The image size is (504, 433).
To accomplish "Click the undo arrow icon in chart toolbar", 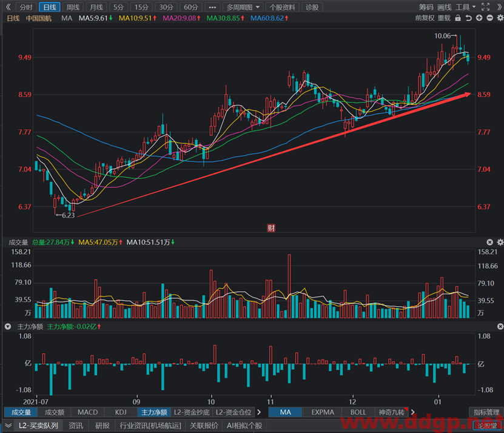I will [x=468, y=18].
